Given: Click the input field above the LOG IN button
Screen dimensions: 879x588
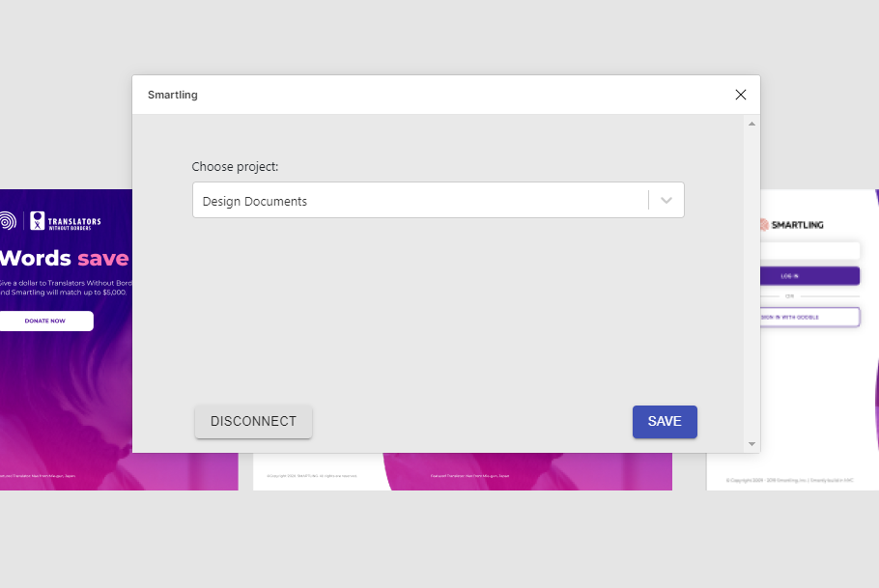Looking at the screenshot, I should pyautogui.click(x=809, y=250).
